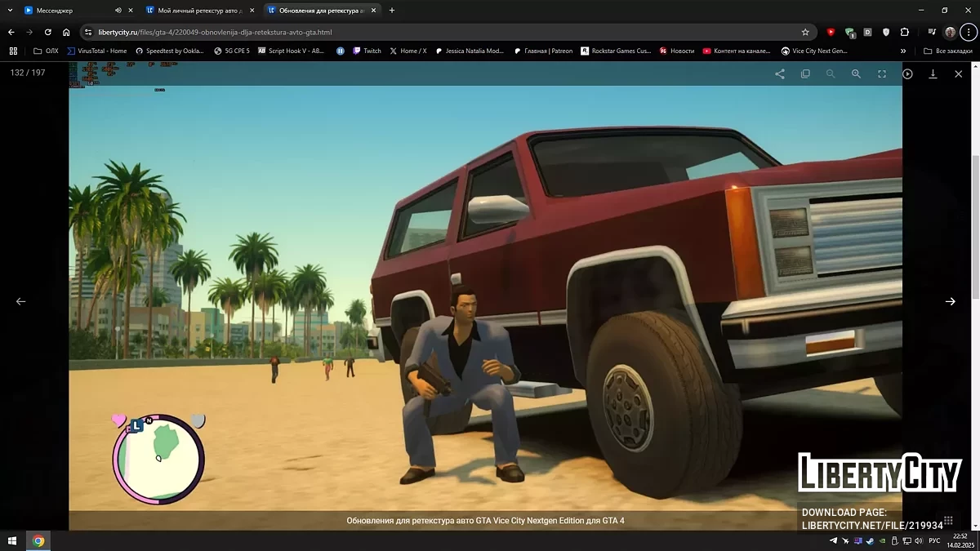Image resolution: width=980 pixels, height=551 pixels.
Task: Bookmark this page with the star icon
Action: 805,33
